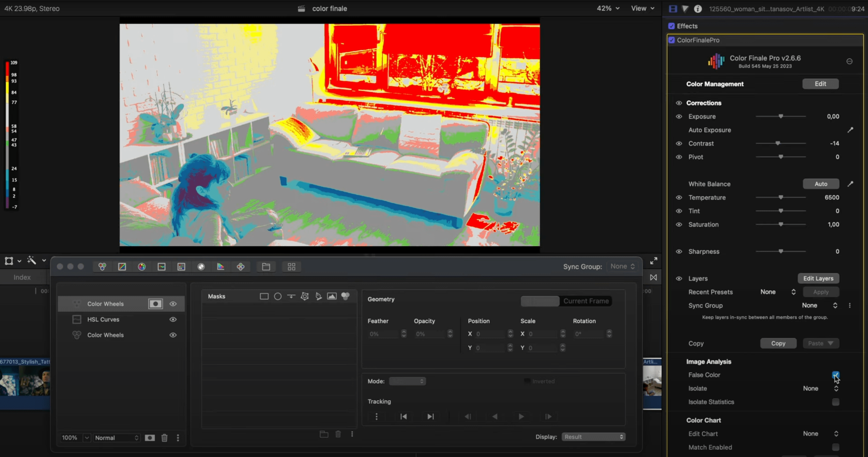Click the Contrast slider handle

[x=778, y=143]
